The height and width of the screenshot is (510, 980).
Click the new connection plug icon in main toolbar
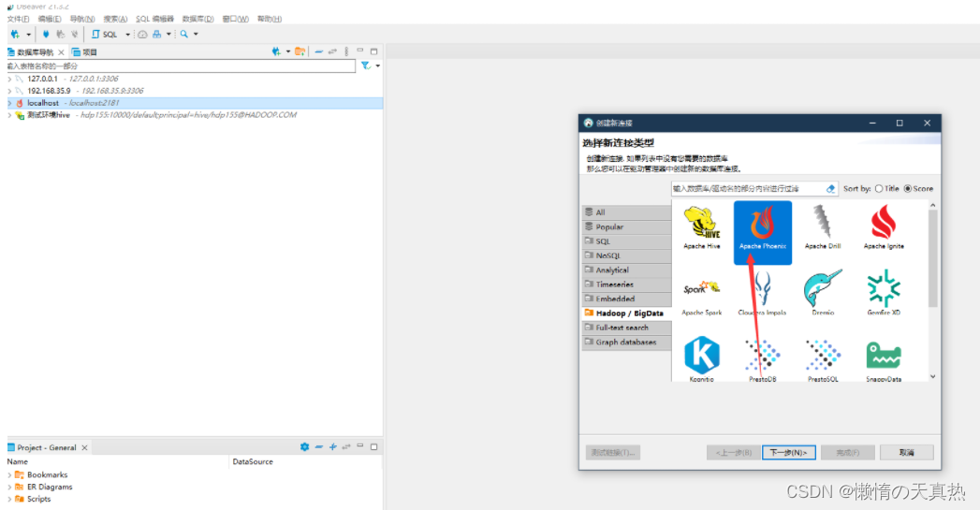point(15,35)
